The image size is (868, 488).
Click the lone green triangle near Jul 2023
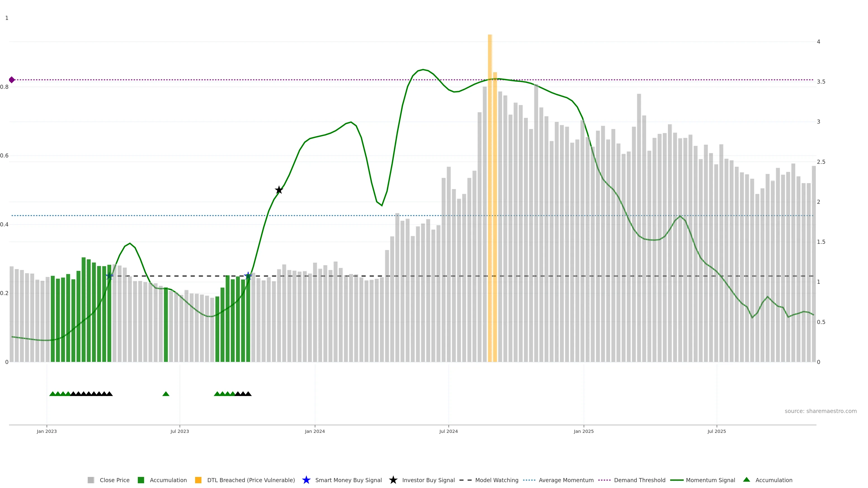pyautogui.click(x=166, y=394)
